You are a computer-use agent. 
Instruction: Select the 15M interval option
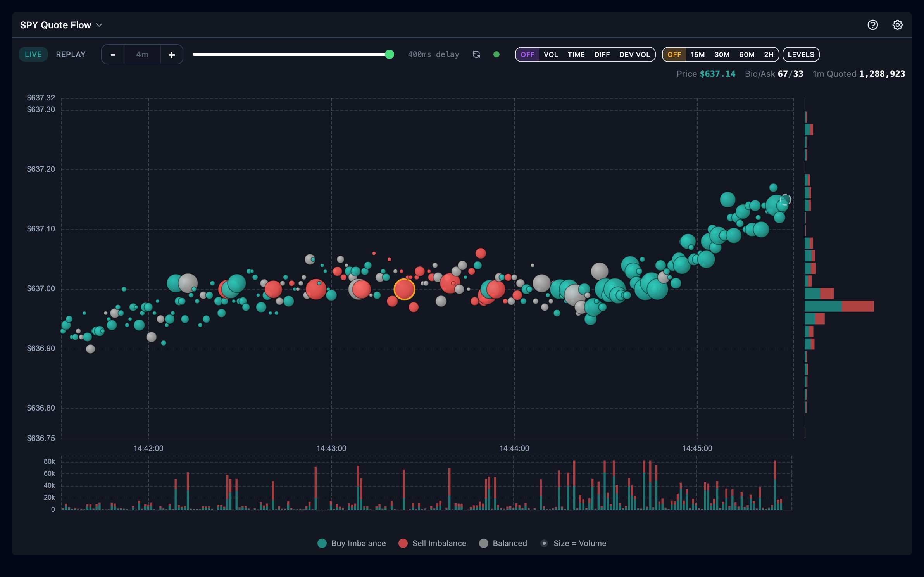tap(698, 55)
